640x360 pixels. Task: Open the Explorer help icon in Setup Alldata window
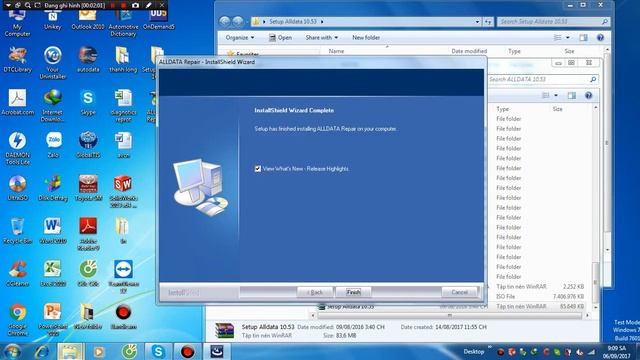click(600, 38)
